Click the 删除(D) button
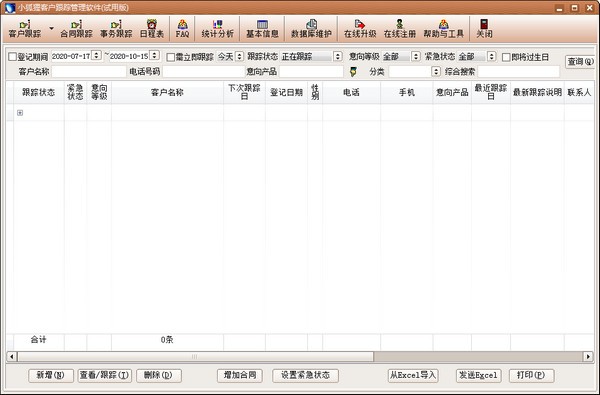 point(158,375)
